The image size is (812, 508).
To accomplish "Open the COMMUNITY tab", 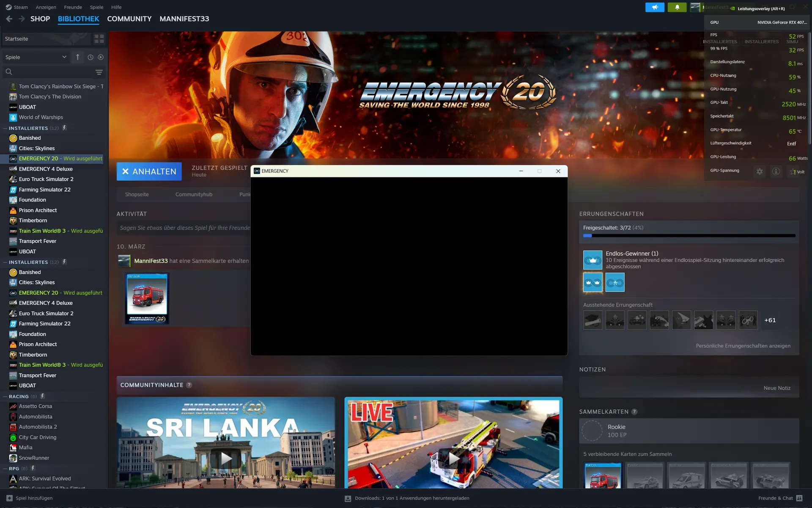I will click(x=129, y=19).
